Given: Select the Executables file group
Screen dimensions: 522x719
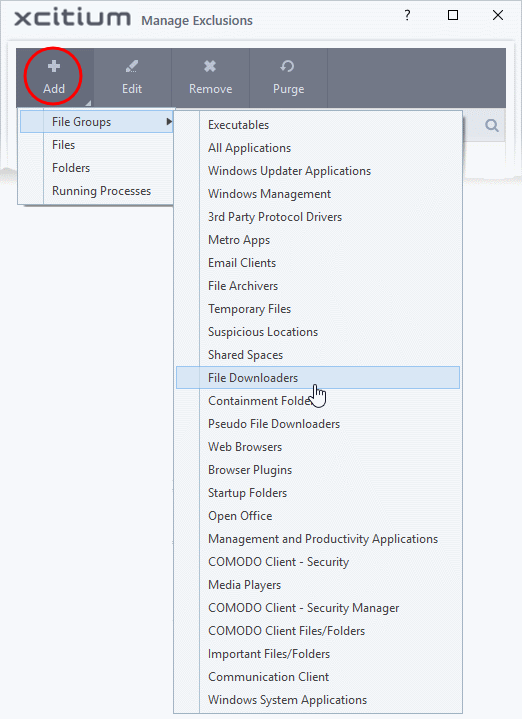Looking at the screenshot, I should click(x=318, y=125).
